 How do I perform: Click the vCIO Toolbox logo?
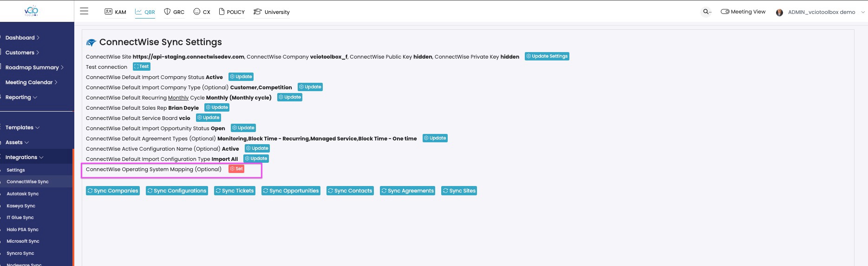pos(31,11)
